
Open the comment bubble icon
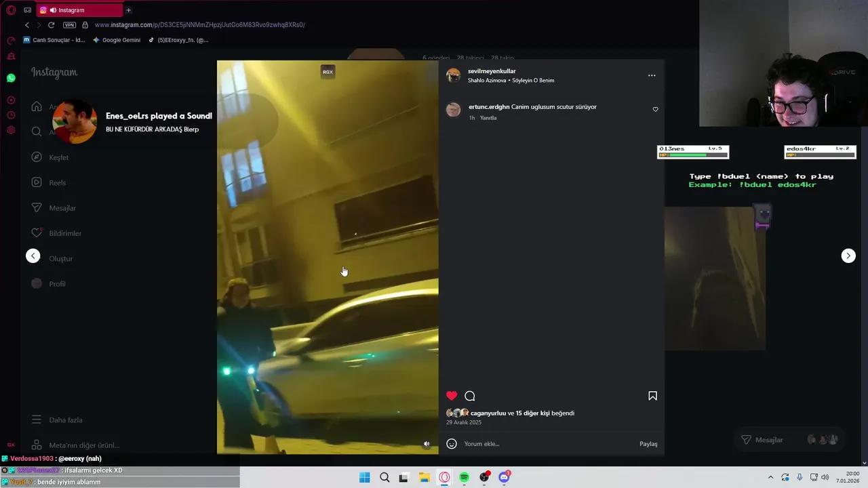(x=470, y=396)
